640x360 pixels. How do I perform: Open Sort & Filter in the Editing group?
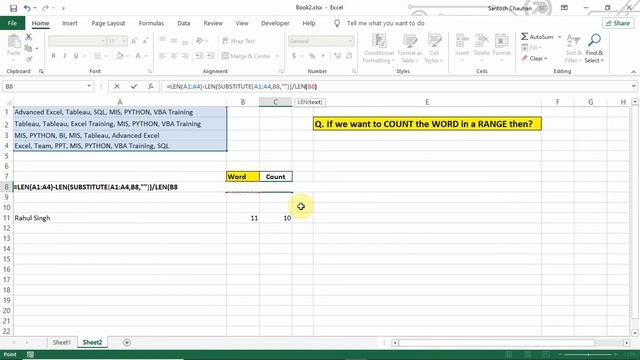click(x=573, y=49)
